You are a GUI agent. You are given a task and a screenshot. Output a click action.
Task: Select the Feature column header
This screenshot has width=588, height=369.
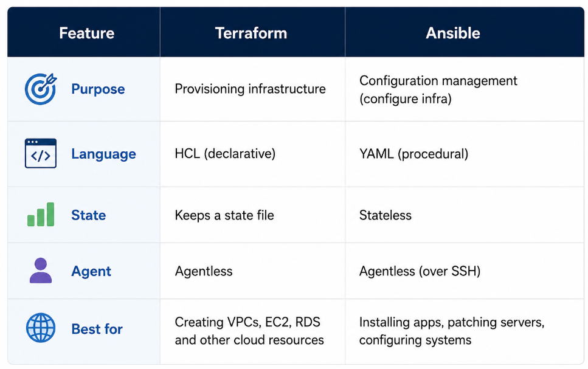pyautogui.click(x=86, y=33)
